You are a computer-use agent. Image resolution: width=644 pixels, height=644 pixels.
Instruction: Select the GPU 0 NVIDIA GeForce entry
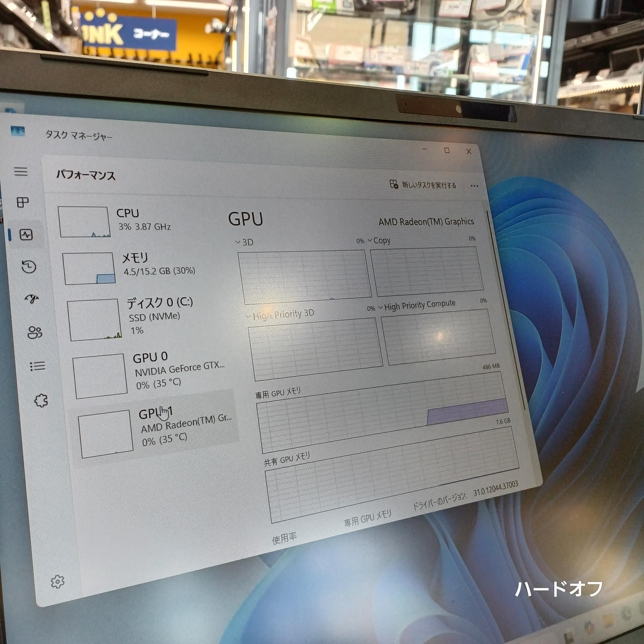pyautogui.click(x=152, y=375)
